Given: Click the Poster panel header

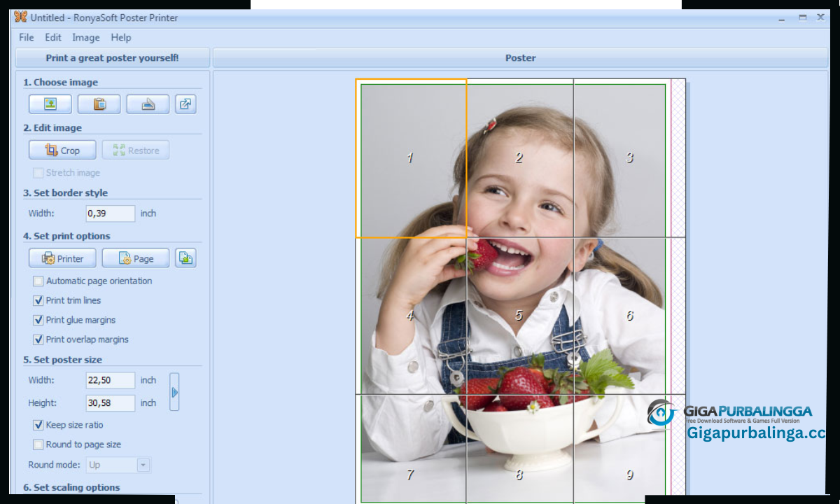Looking at the screenshot, I should tap(520, 58).
